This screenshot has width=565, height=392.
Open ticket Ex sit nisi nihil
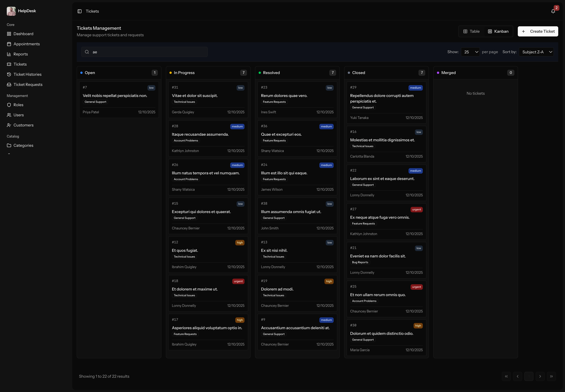click(297, 254)
